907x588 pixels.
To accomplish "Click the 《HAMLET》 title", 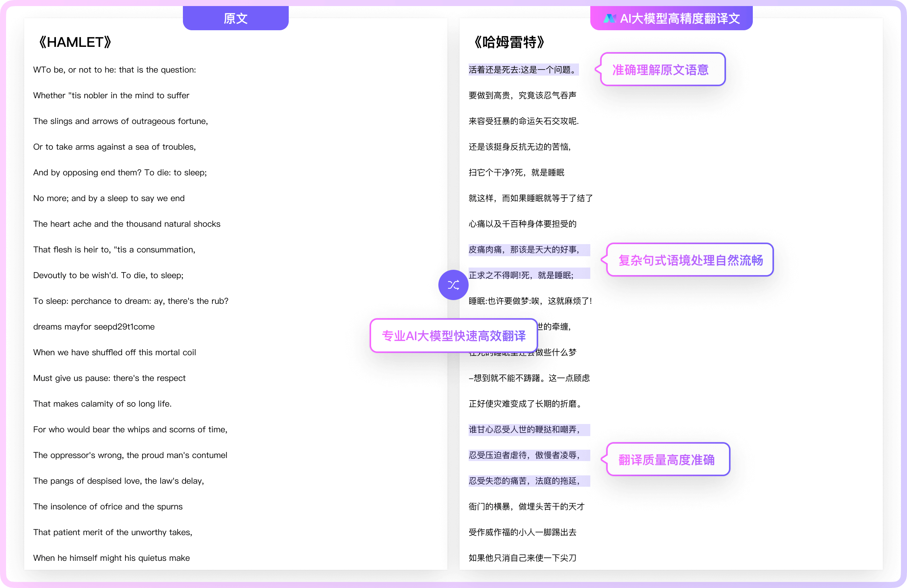I will [75, 42].
